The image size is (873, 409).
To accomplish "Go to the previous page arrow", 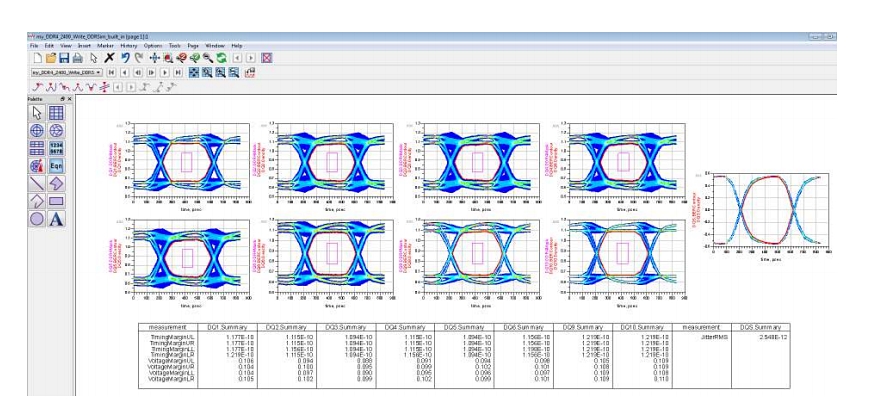I will click(125, 72).
